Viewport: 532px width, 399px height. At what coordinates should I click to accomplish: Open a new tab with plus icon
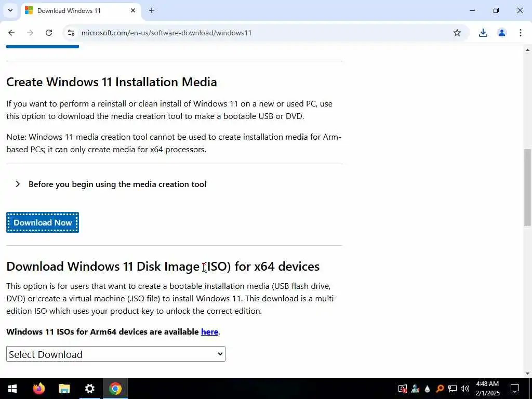(x=152, y=10)
